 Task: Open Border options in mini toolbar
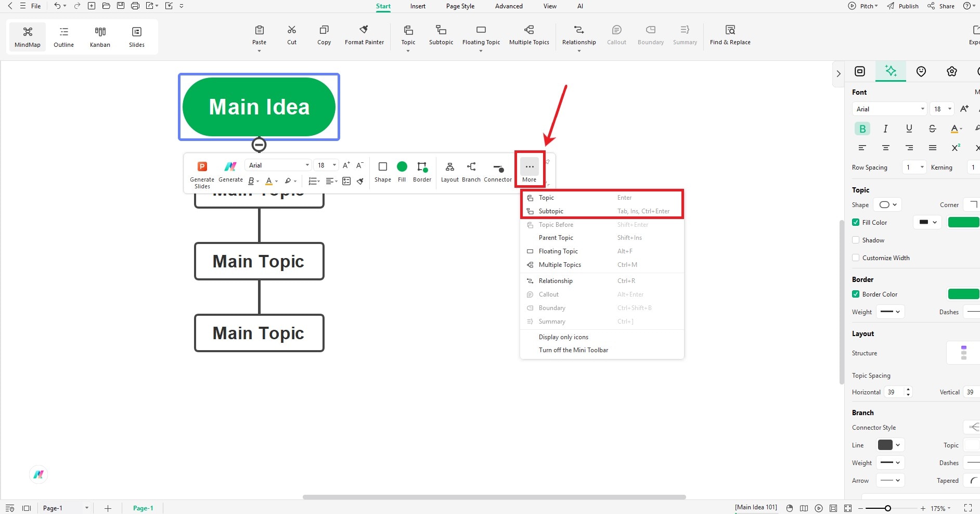pos(422,172)
